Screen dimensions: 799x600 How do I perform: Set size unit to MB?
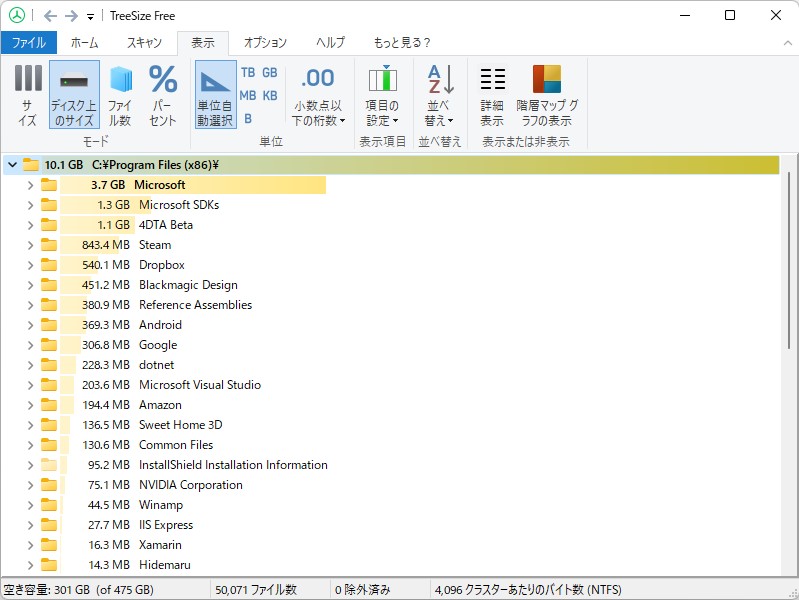248,95
